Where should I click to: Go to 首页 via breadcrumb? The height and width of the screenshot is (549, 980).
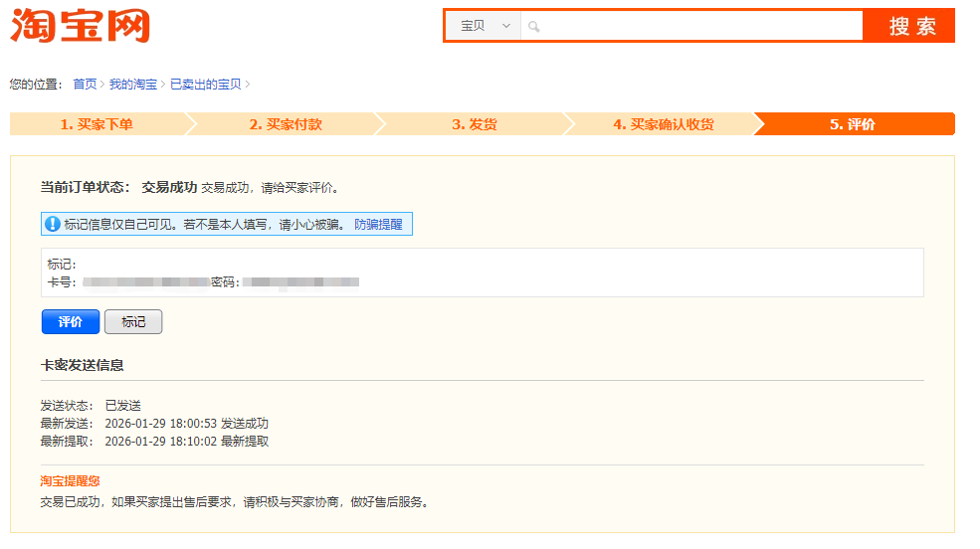click(x=85, y=85)
